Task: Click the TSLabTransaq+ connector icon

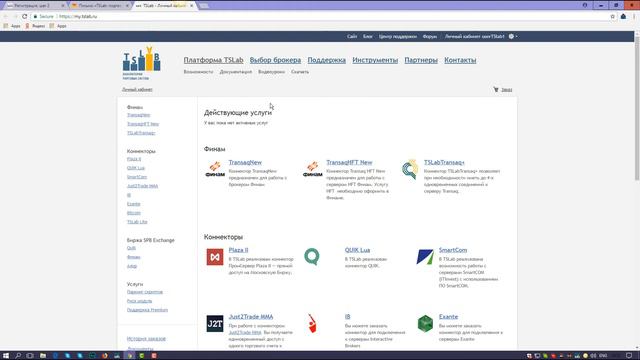Action: pyautogui.click(x=410, y=169)
